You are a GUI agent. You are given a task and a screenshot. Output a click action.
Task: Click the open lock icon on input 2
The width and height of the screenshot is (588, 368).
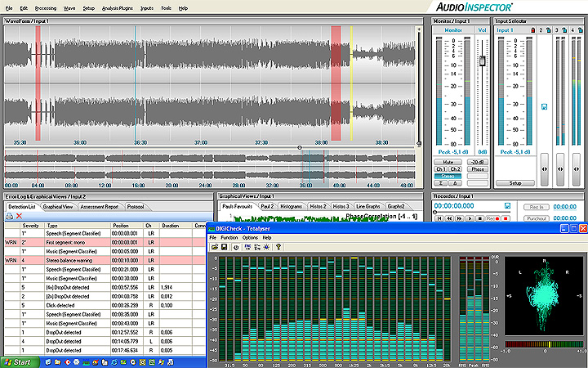pyautogui.click(x=549, y=30)
